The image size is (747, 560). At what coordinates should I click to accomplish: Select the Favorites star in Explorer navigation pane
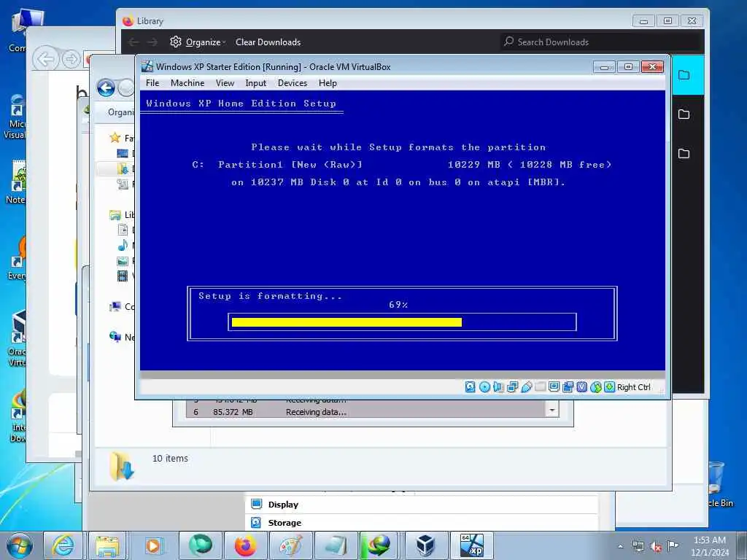click(x=115, y=138)
